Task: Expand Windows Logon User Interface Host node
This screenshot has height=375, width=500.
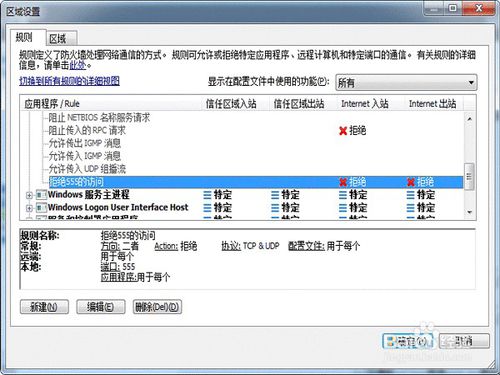Action: pos(29,208)
